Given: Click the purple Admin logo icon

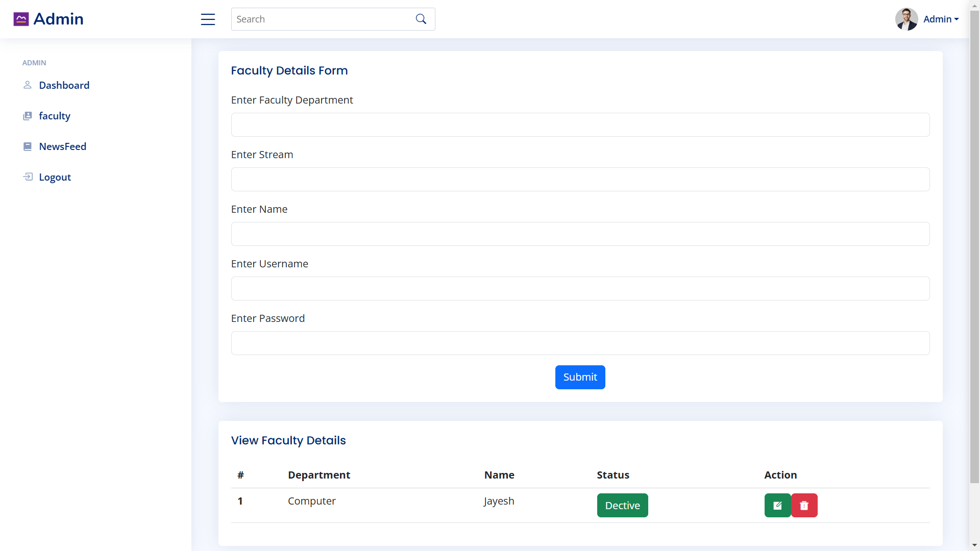Looking at the screenshot, I should tap(21, 18).
